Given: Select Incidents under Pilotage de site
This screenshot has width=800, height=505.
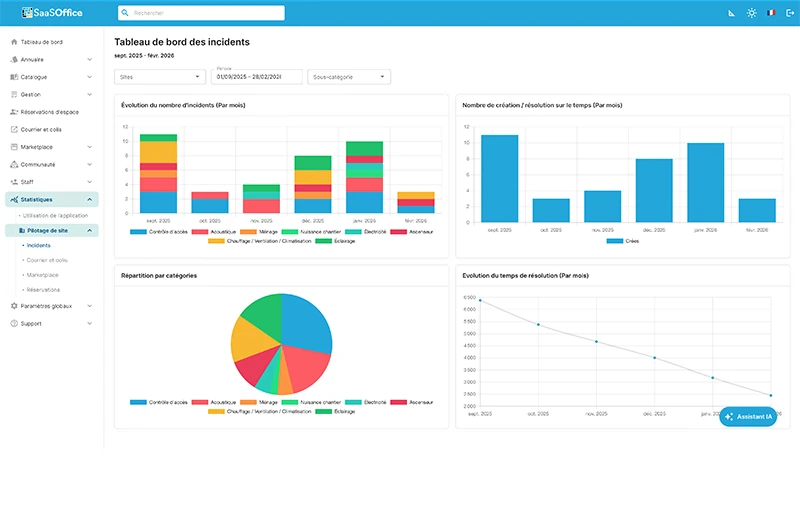Looking at the screenshot, I should point(38,245).
